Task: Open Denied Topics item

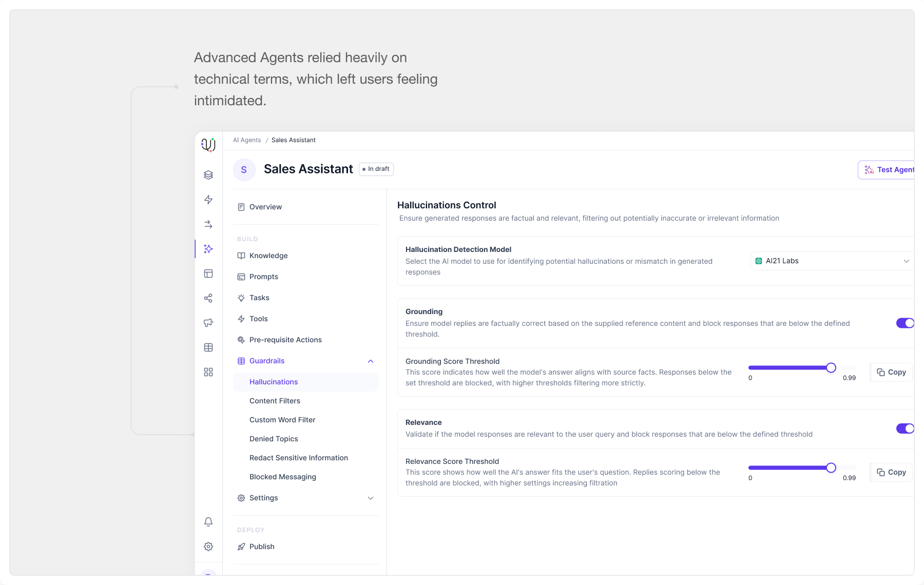Action: point(306,439)
